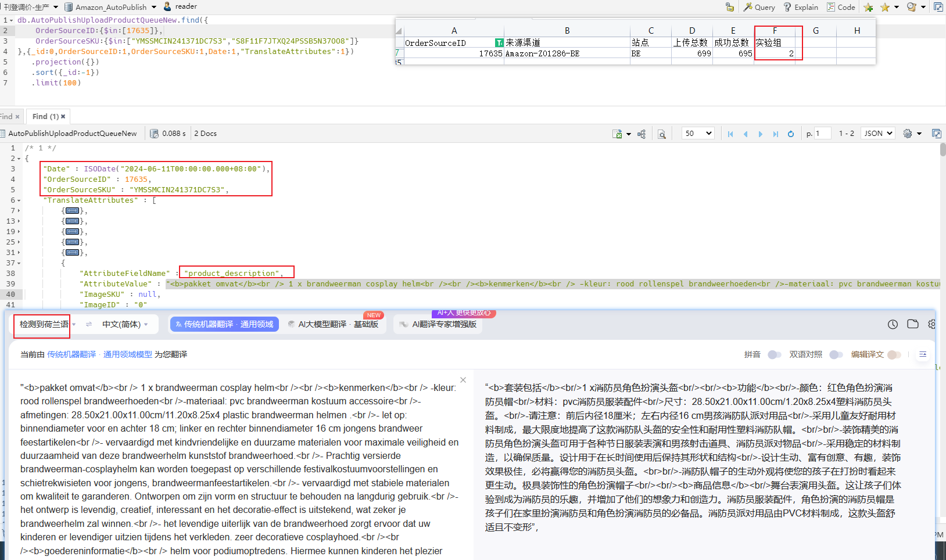946x560 pixels.
Task: Open the JSON view mode dropdown
Action: (x=877, y=134)
